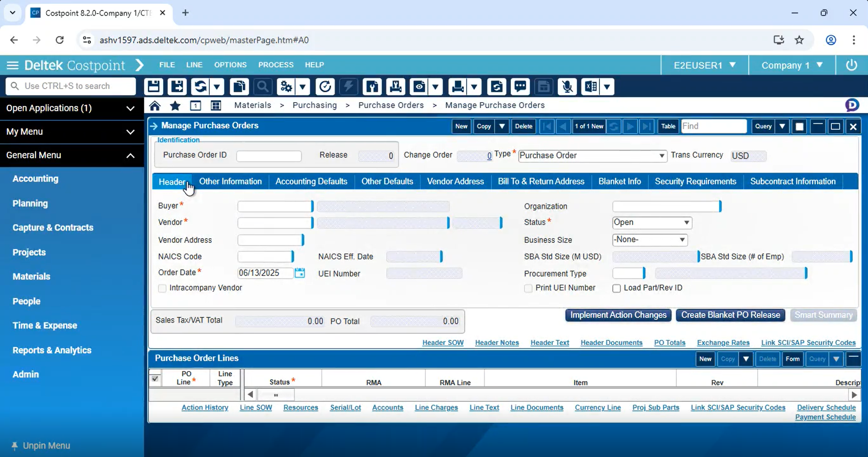
Task: Expand the Copy button dropdown arrow
Action: point(502,126)
